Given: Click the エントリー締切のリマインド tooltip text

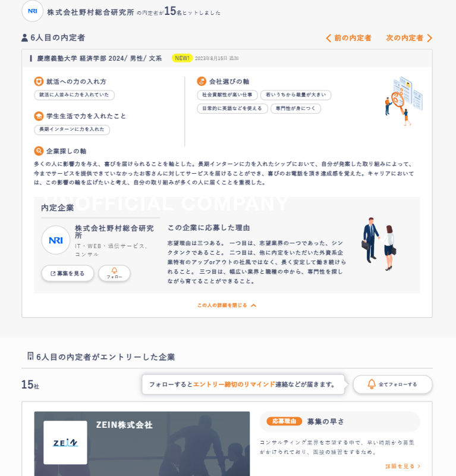Looking at the screenshot, I should (234, 384).
